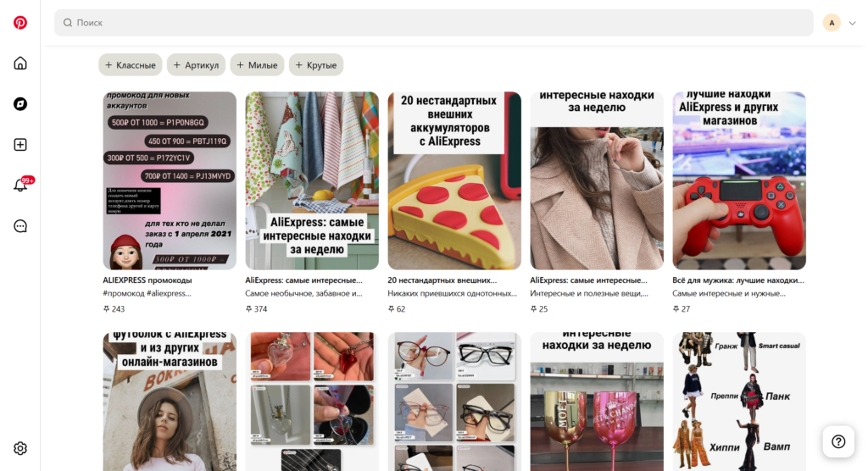
Task: Open the Moet goblets находки pin
Action: point(597,402)
